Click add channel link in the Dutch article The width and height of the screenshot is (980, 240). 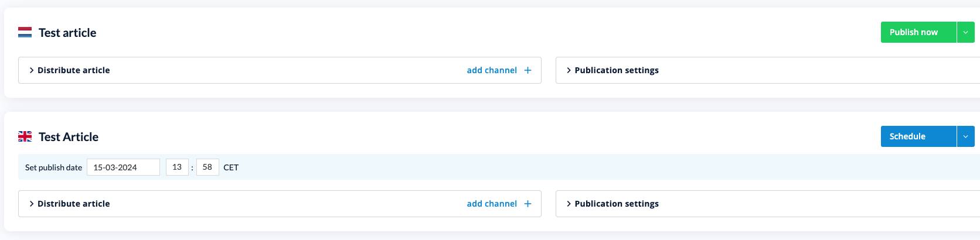pyautogui.click(x=492, y=70)
